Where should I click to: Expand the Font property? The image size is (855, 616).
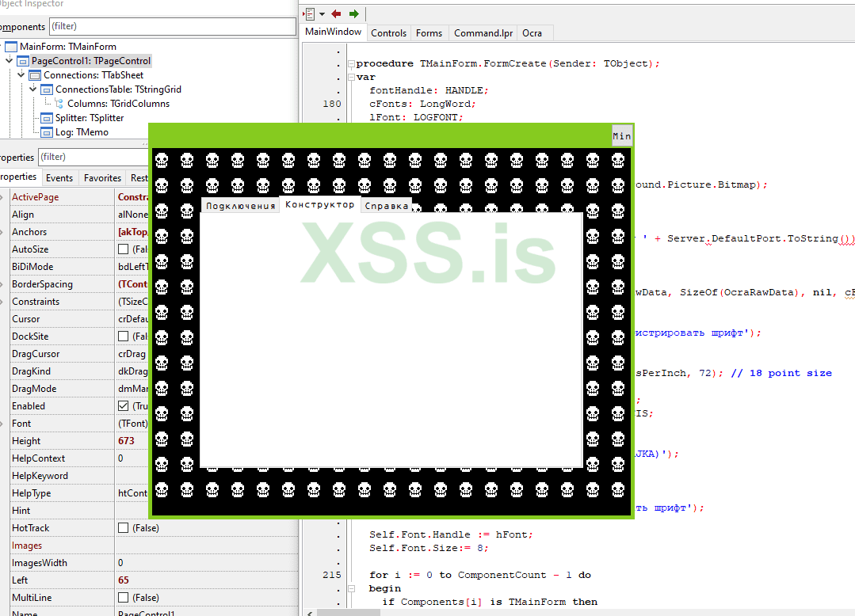pos(2,423)
